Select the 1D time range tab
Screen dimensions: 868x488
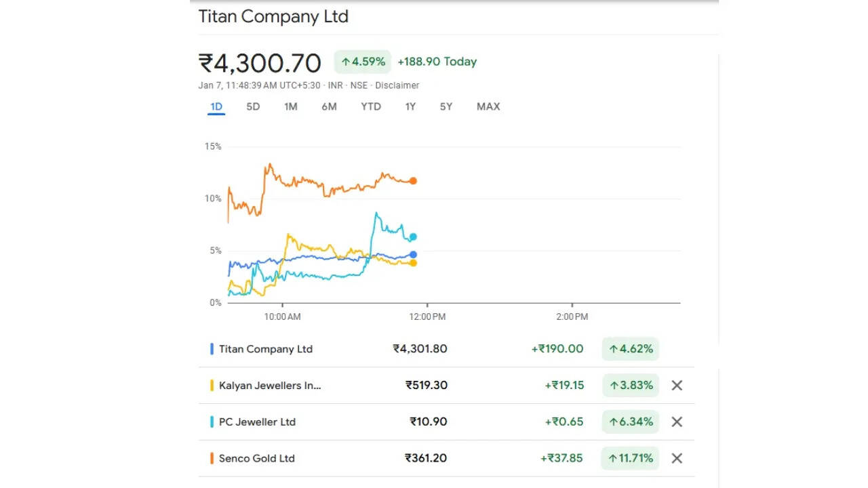pyautogui.click(x=216, y=106)
